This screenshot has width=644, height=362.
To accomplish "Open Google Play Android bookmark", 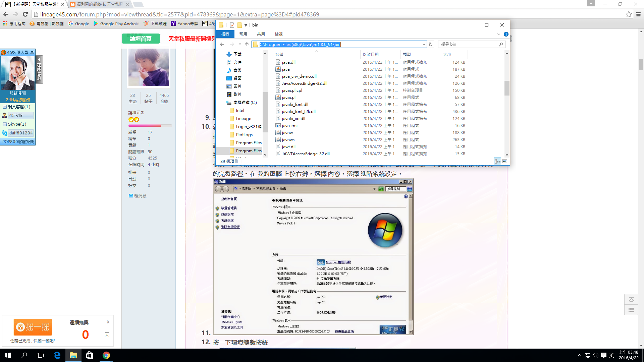I will point(116,23).
